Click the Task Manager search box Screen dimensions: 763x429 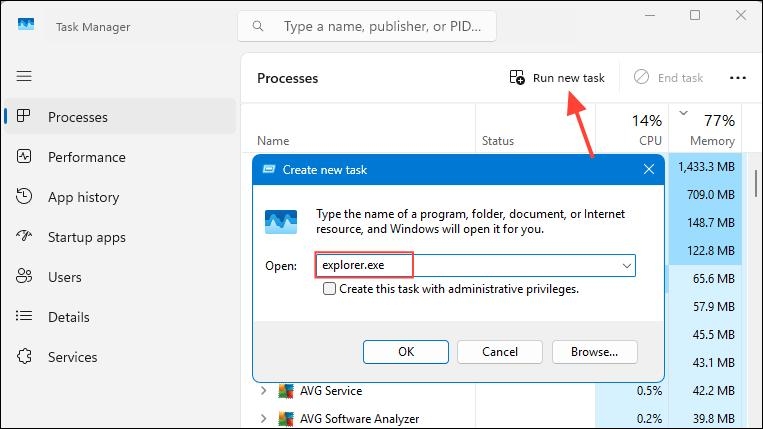[367, 26]
